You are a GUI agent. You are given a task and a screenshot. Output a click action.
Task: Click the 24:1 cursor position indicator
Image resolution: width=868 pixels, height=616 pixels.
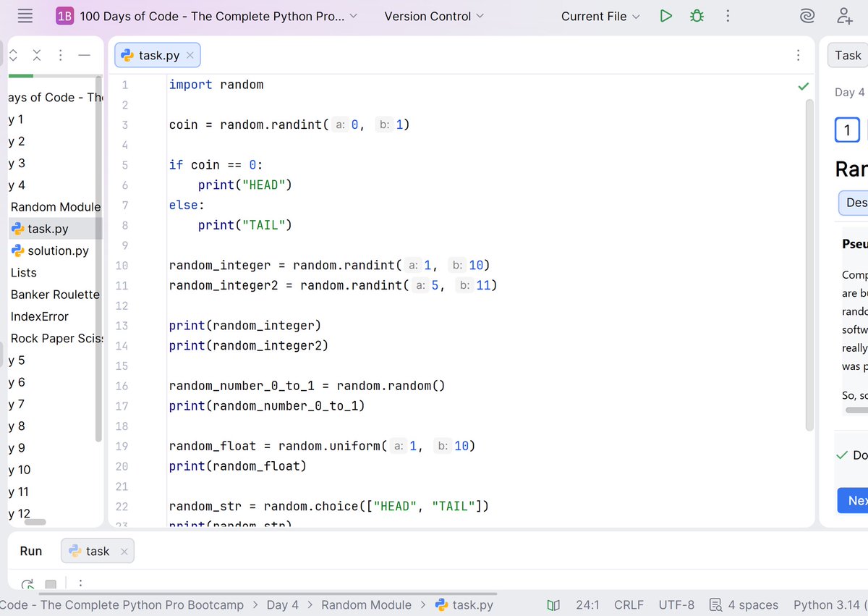587,605
